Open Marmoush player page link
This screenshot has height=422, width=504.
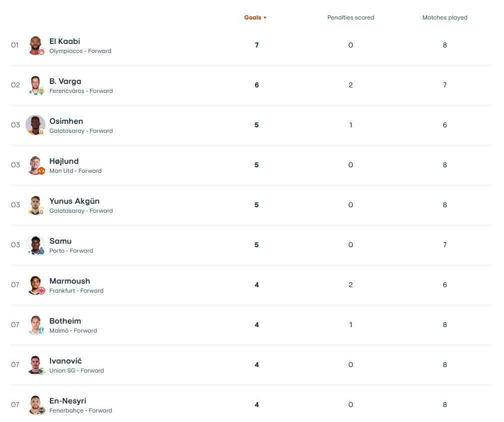tap(69, 281)
